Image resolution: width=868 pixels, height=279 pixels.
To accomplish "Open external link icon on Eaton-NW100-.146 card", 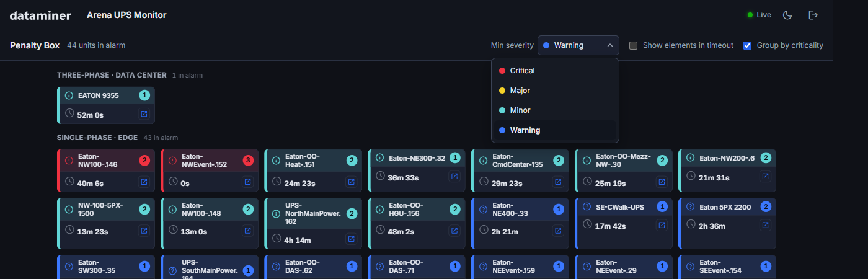I will pos(144,182).
